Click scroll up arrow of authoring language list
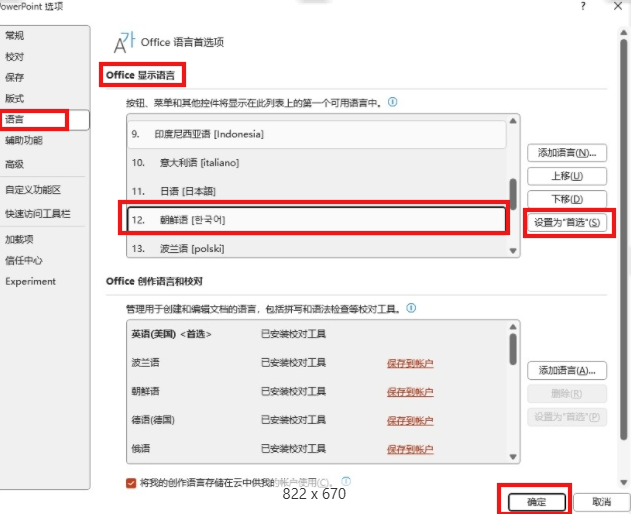The height and width of the screenshot is (514, 631). pos(513,327)
